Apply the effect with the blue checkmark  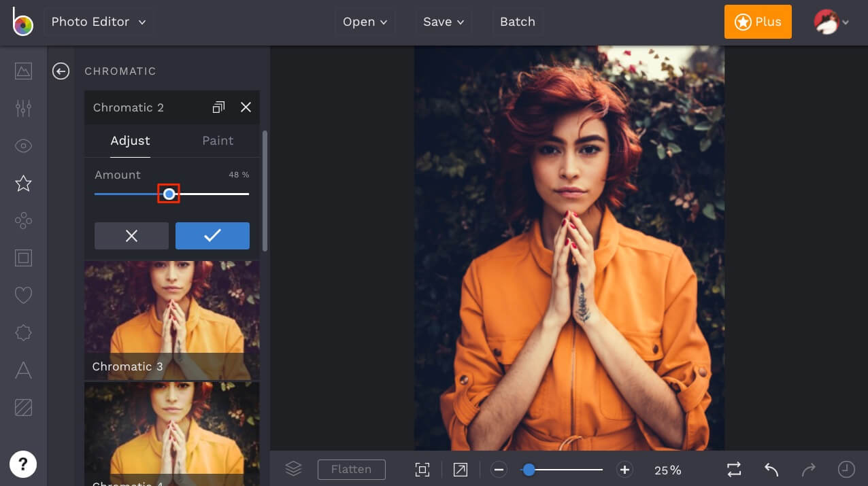[x=212, y=235]
